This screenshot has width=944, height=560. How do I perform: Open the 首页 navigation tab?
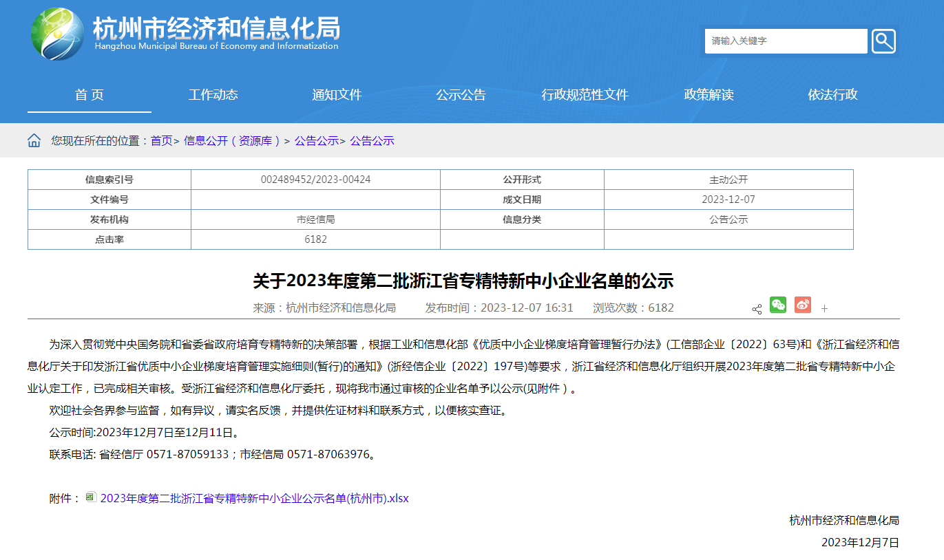pos(90,95)
